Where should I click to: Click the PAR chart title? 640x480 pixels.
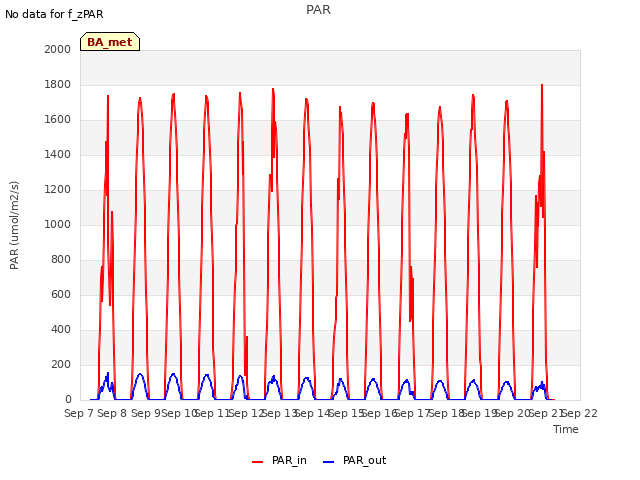click(x=318, y=10)
